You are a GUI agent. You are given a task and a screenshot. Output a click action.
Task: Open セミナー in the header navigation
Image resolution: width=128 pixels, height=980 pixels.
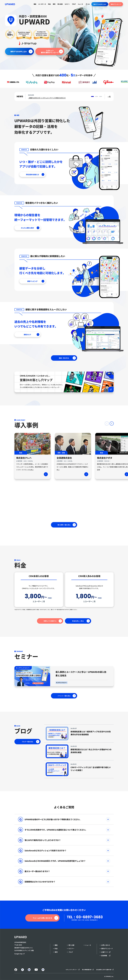[67, 4]
